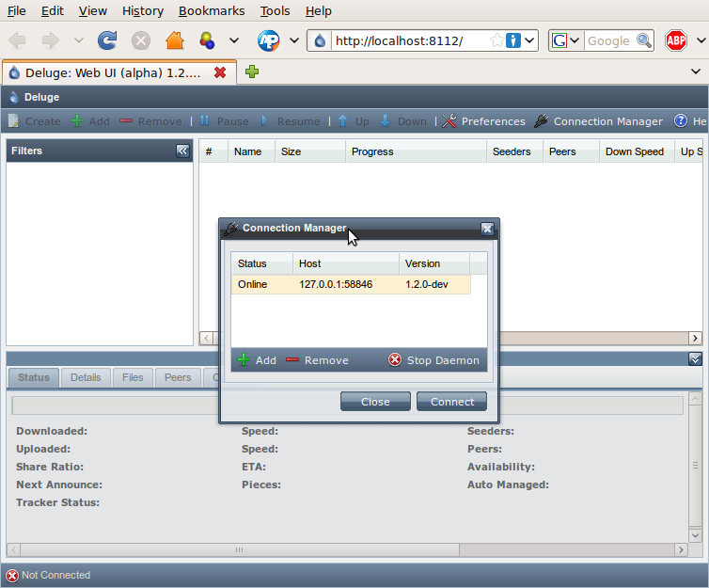The width and height of the screenshot is (709, 588).
Task: Click the Host column header
Action: coord(346,263)
